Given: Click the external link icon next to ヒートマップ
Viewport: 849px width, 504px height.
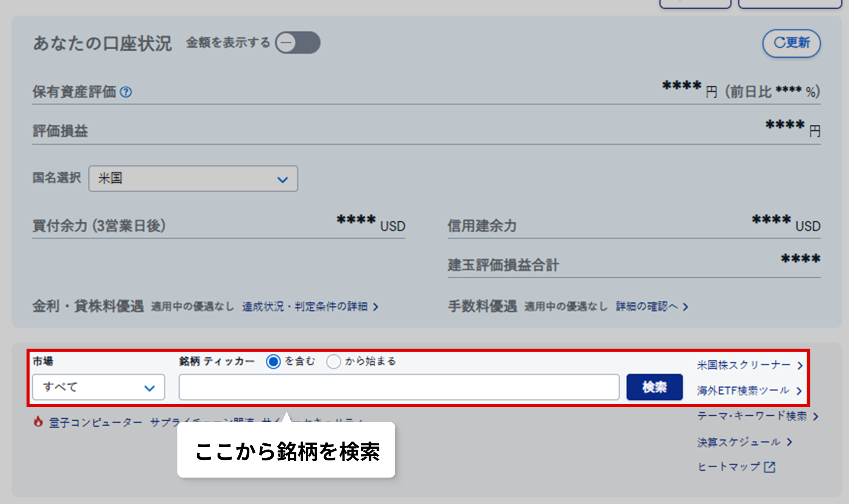Looking at the screenshot, I should 770,467.
